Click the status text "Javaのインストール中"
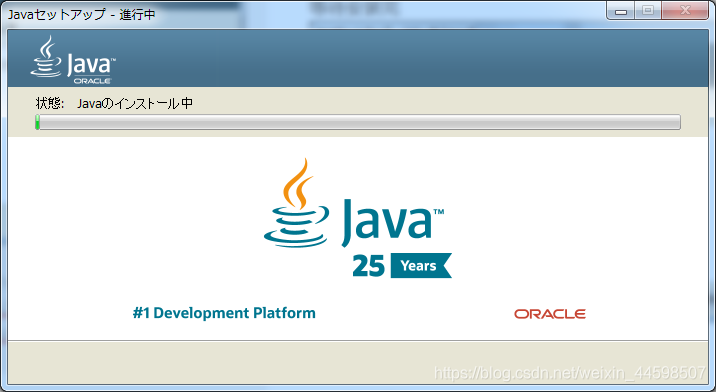 135,103
